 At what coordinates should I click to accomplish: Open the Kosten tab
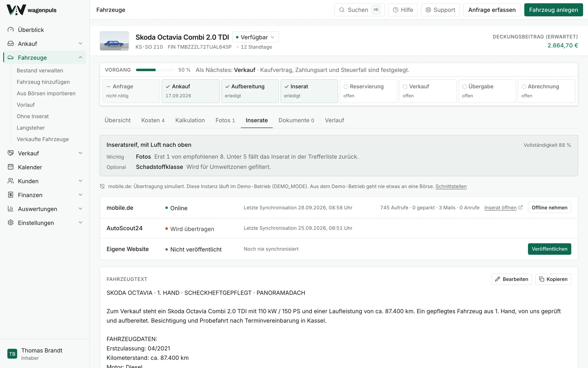pos(153,120)
